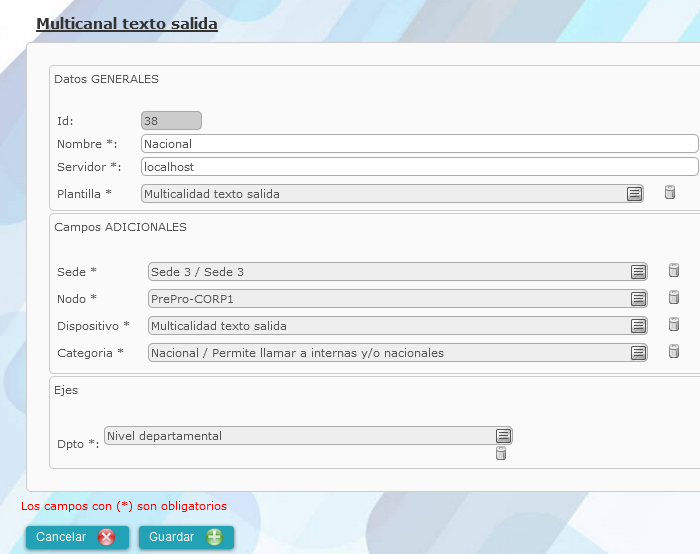Open the Nodo selection list icon

click(x=638, y=299)
